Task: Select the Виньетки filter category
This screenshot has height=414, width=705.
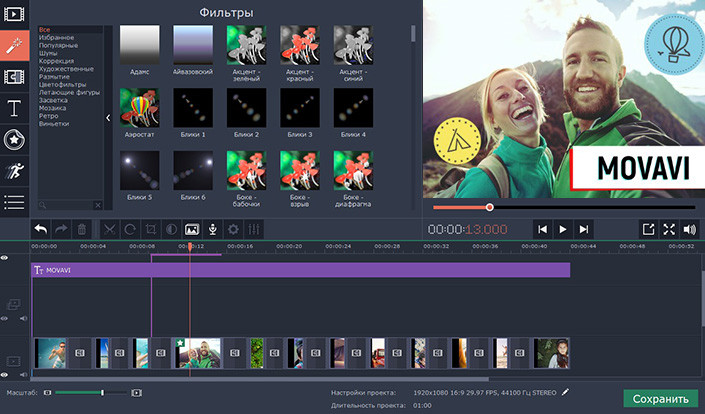Action: 54,124
